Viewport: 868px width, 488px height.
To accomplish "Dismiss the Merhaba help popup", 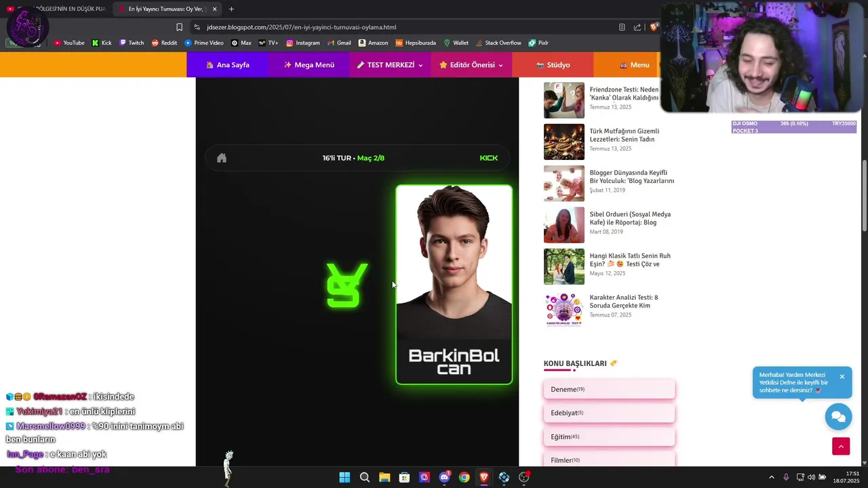I will coord(842,377).
